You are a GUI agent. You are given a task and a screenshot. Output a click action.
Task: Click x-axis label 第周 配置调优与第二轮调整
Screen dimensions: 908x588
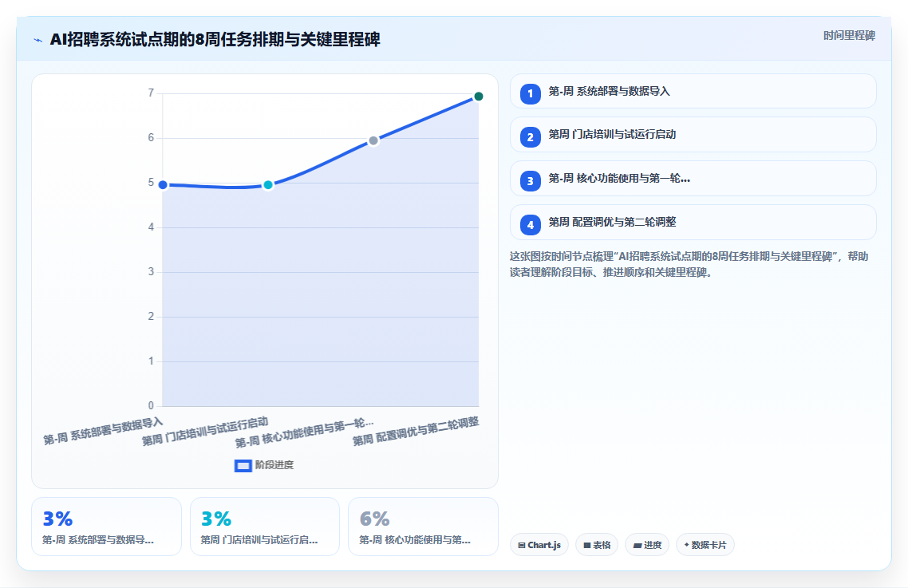pos(416,432)
